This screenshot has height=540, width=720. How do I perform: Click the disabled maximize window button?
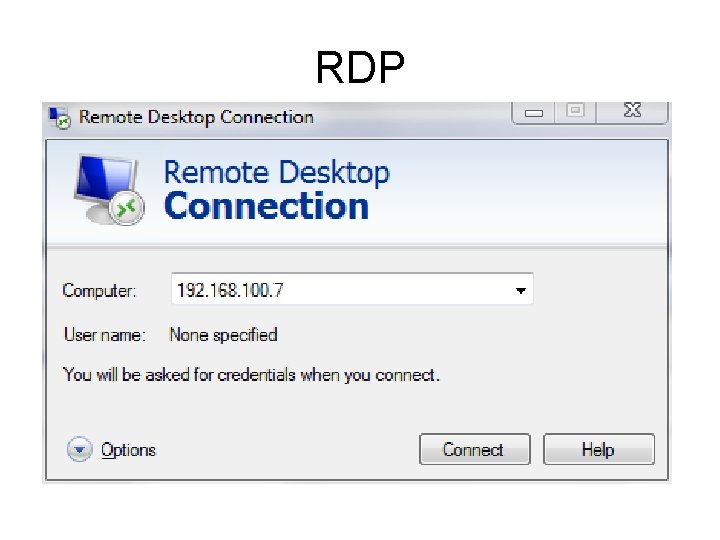tap(575, 111)
